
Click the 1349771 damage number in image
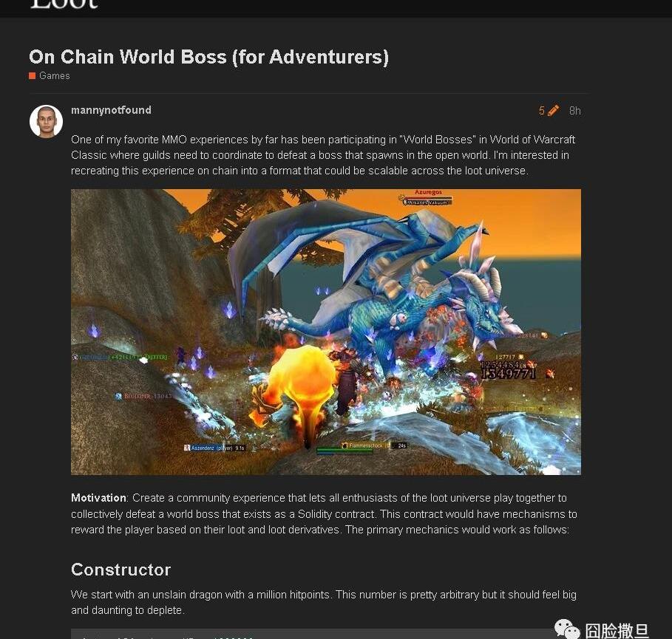click(509, 374)
